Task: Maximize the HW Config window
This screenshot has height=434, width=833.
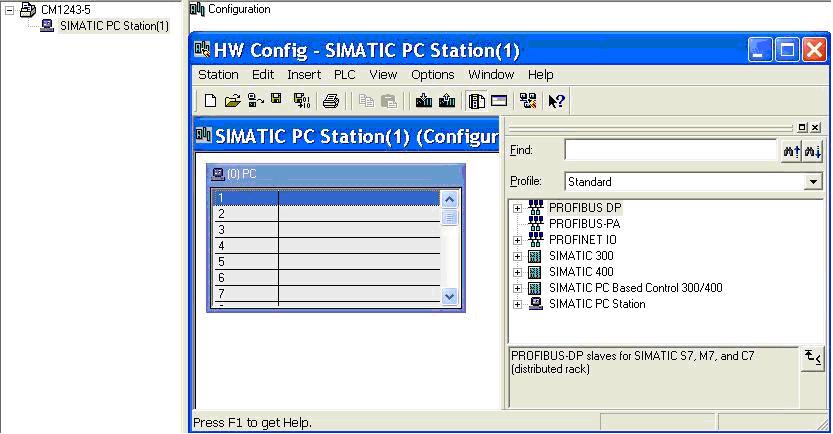Action: 787,50
